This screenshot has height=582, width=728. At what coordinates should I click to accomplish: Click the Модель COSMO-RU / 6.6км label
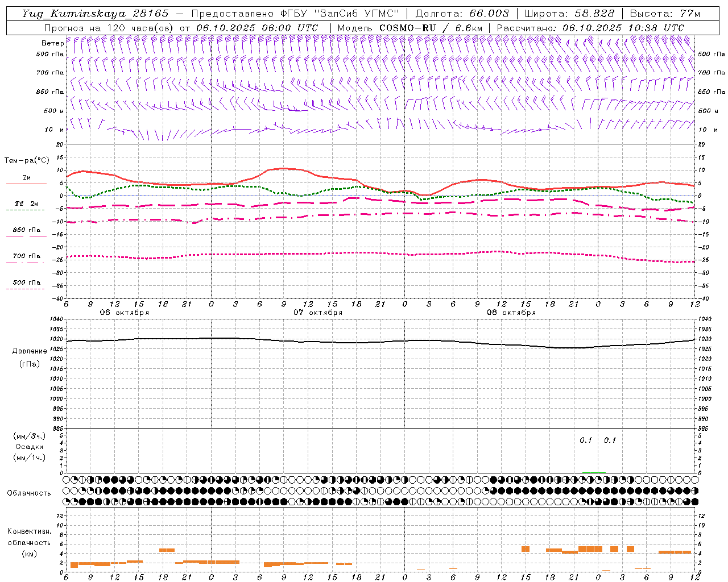click(x=409, y=27)
